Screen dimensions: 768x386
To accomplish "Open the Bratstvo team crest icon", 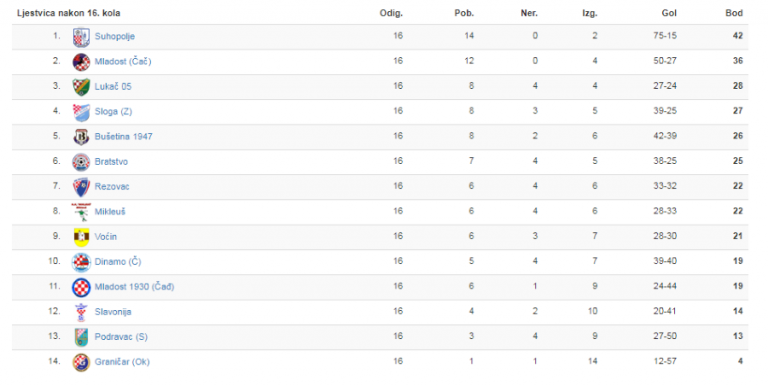I will click(x=81, y=162).
